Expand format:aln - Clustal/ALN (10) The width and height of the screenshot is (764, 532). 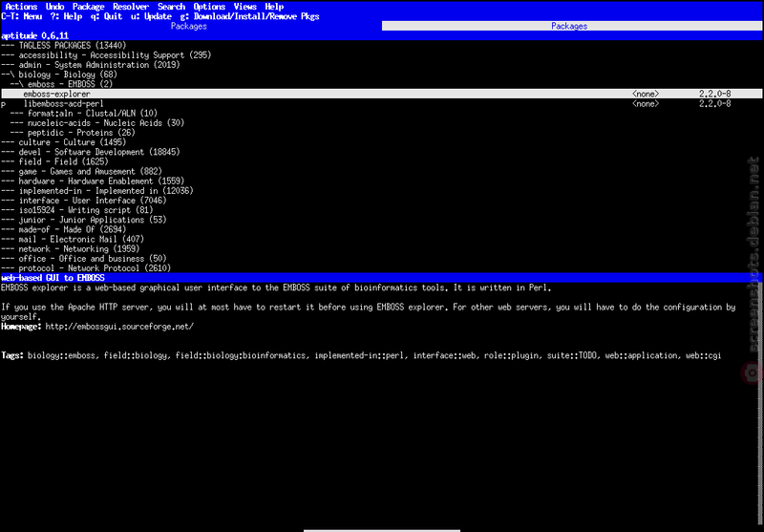tap(84, 114)
